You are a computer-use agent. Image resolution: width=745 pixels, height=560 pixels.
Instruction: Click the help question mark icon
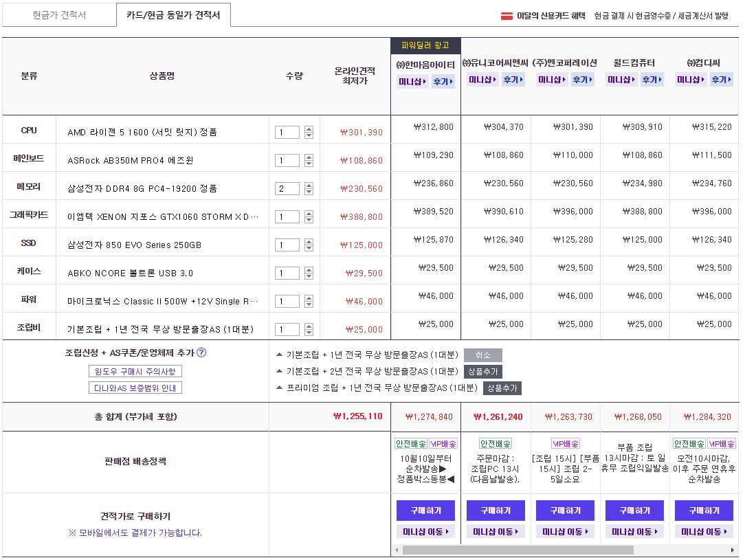coord(201,352)
